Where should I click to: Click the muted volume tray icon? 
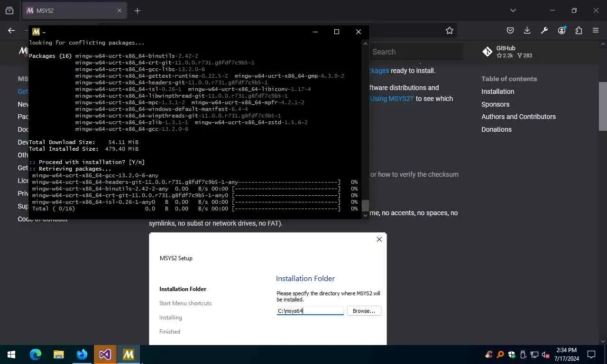pyautogui.click(x=546, y=355)
